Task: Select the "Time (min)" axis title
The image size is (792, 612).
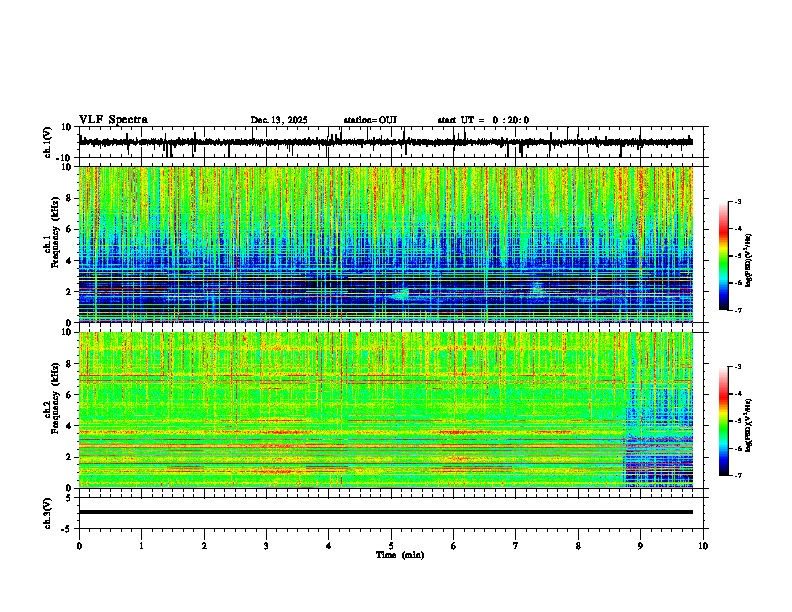Action: (x=400, y=555)
